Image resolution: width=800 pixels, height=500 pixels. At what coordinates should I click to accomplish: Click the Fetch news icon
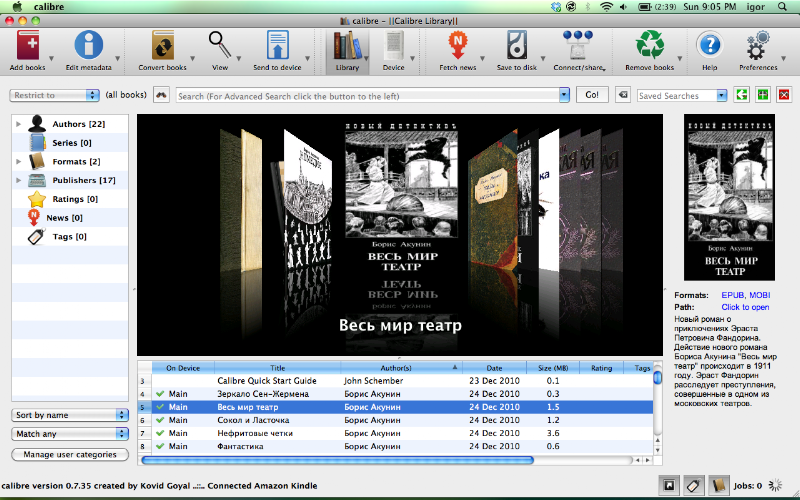(458, 46)
